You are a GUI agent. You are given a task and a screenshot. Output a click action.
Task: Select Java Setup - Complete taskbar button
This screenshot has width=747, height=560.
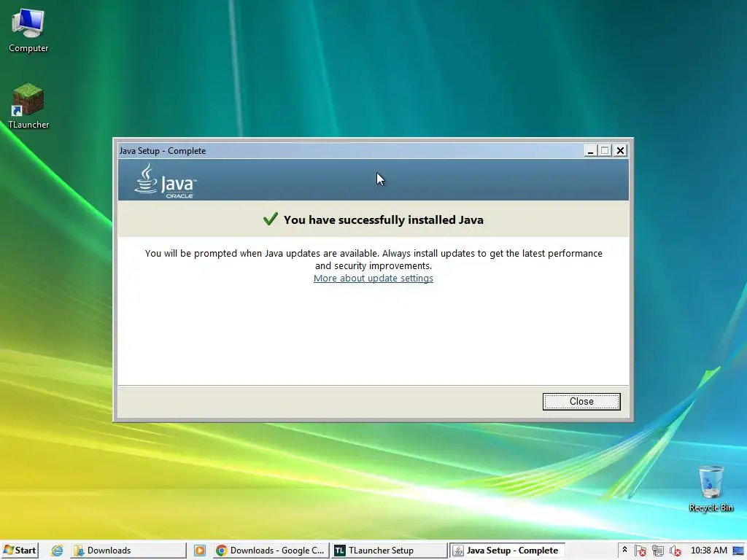(508, 551)
